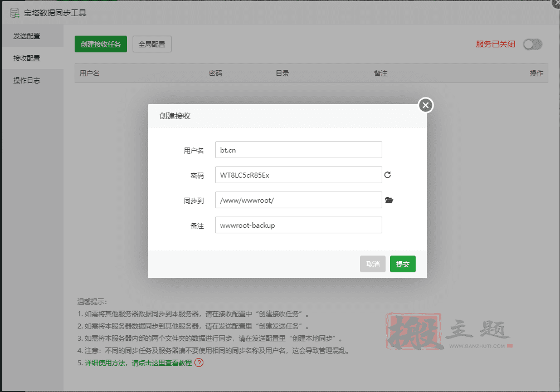This screenshot has height=392, width=560.
Task: Open the 发送配置 tab
Action: (x=33, y=36)
